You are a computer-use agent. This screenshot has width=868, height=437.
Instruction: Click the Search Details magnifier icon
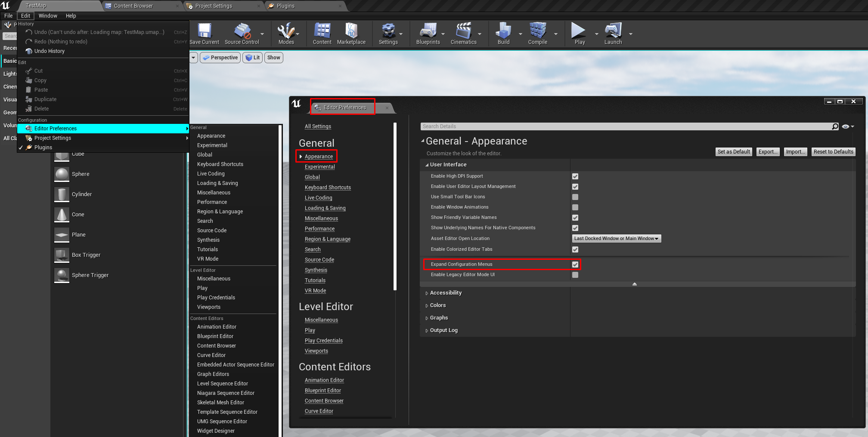click(835, 126)
